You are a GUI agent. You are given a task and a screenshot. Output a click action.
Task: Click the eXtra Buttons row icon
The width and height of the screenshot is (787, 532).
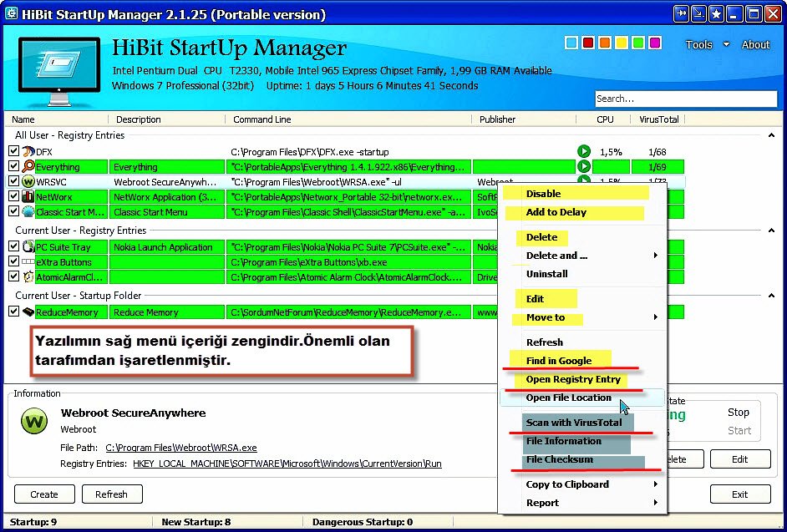click(x=28, y=262)
